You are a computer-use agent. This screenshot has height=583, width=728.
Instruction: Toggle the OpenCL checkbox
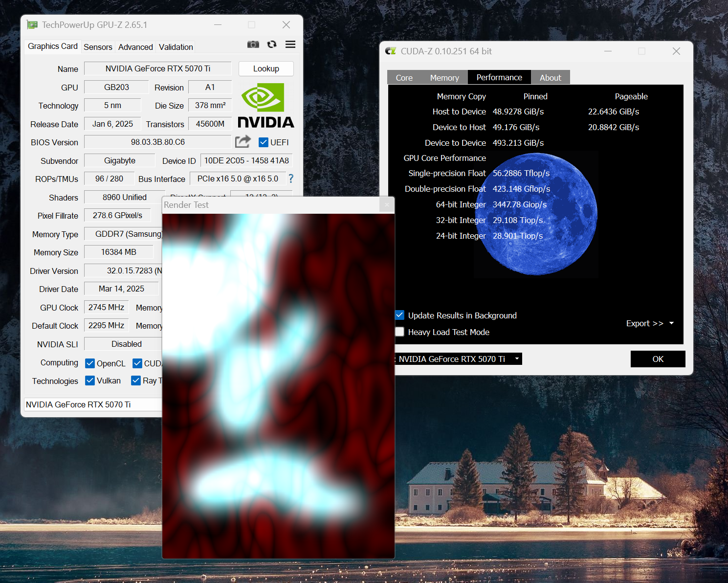point(90,363)
